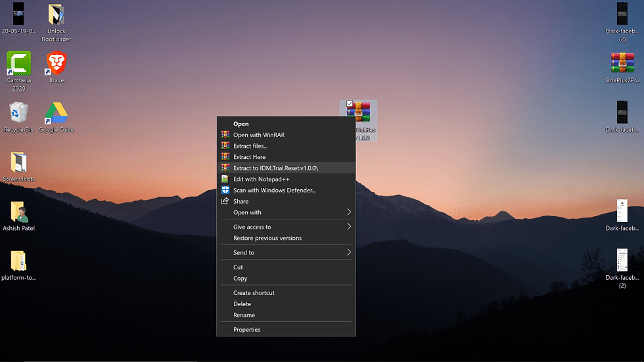This screenshot has height=362, width=644.
Task: Click the Screenshots folder icon
Action: (x=18, y=162)
